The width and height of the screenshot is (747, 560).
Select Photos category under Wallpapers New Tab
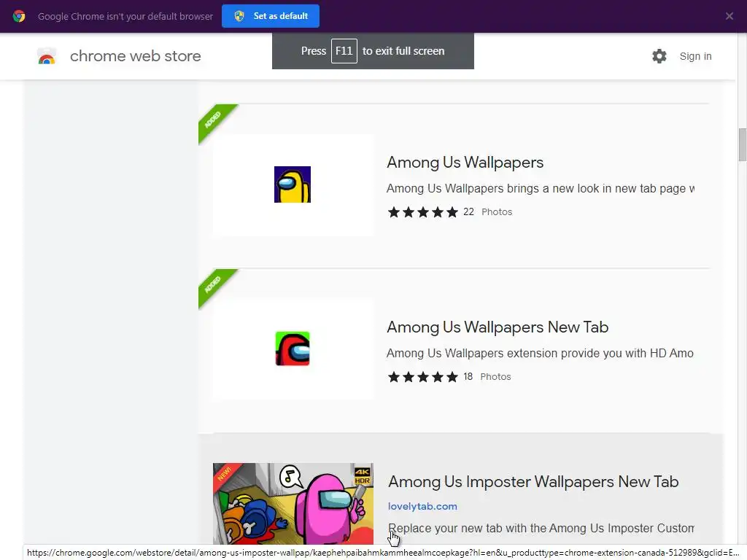495,377
